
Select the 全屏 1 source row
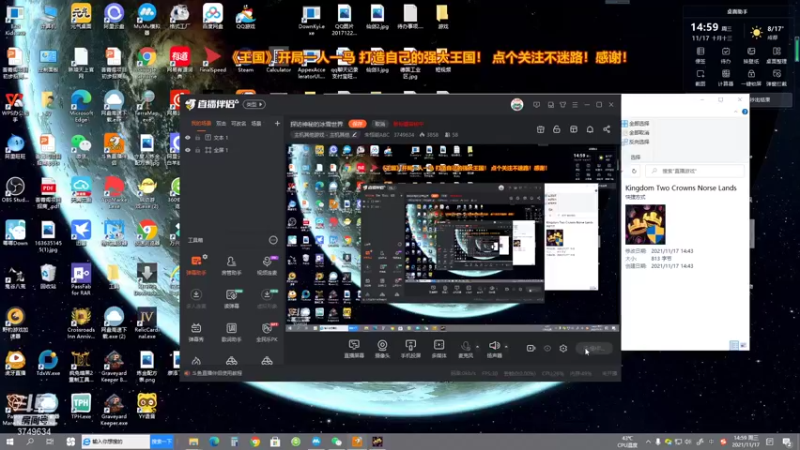coord(233,150)
